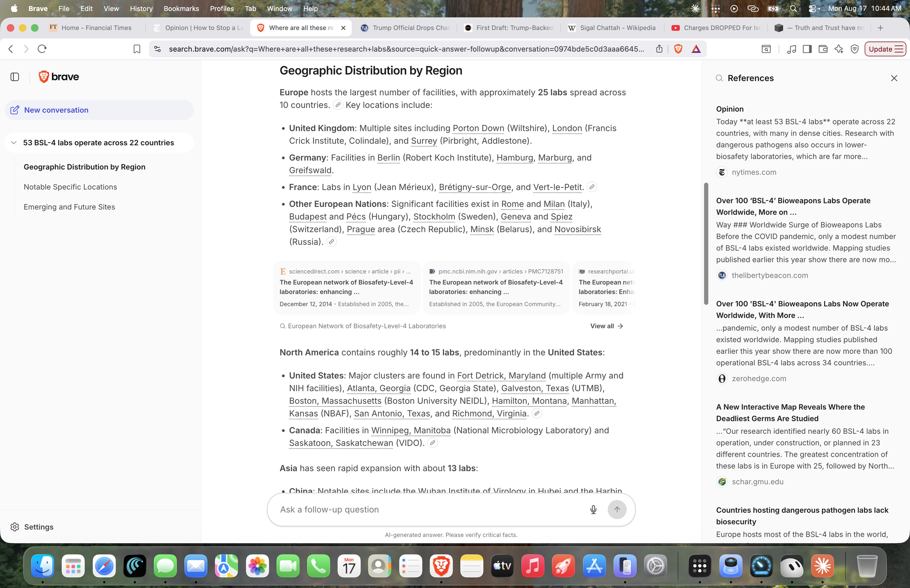The width and height of the screenshot is (910, 588).
Task: Click the address bar URL field
Action: 406,49
